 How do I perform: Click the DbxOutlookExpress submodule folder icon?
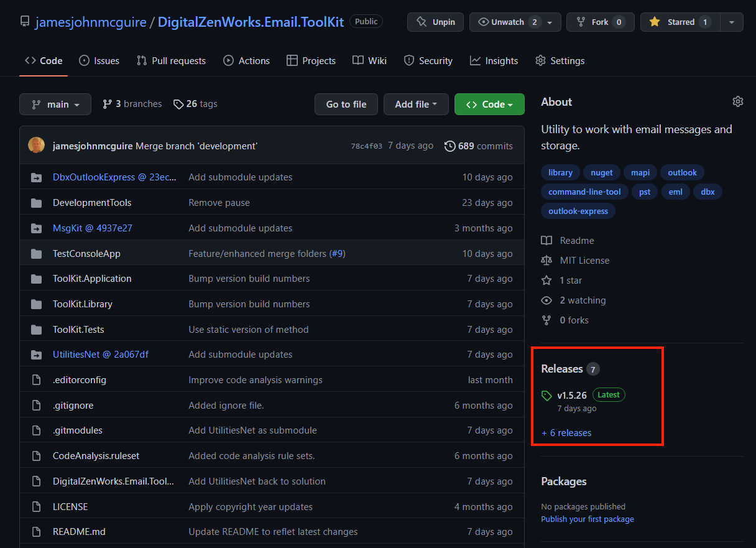coord(37,177)
